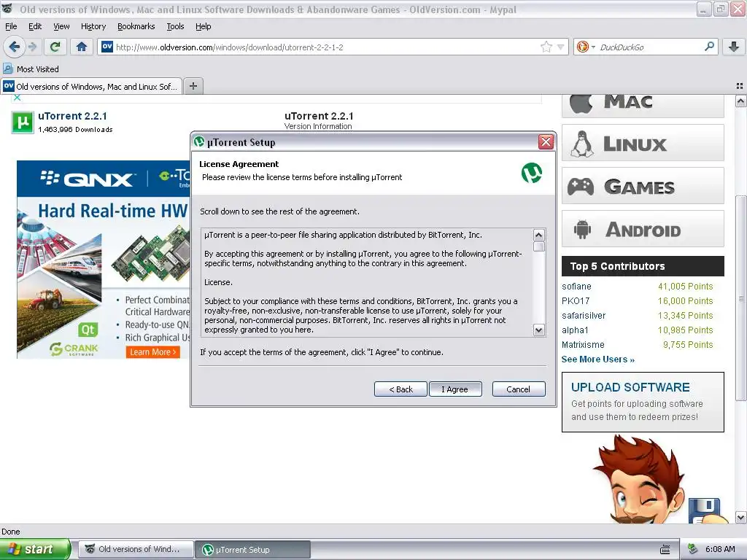Image resolution: width=747 pixels, height=560 pixels.
Task: Open the Games category
Action: pos(643,186)
